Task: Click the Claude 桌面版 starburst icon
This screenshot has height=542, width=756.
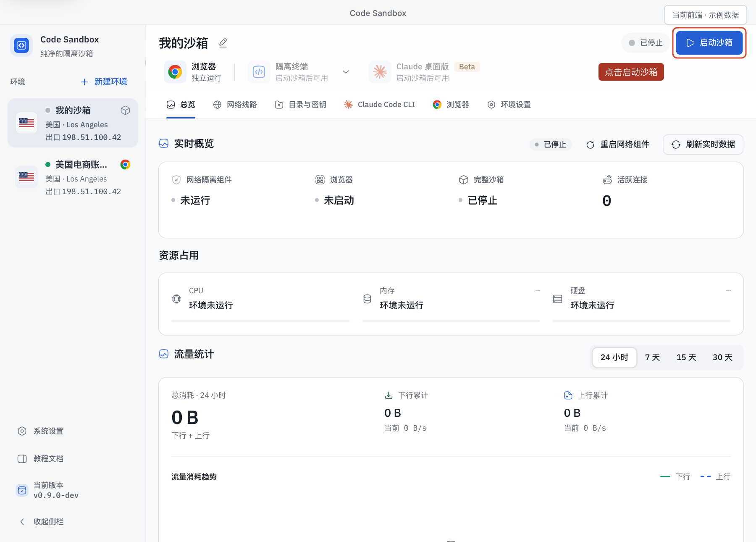Action: (380, 72)
